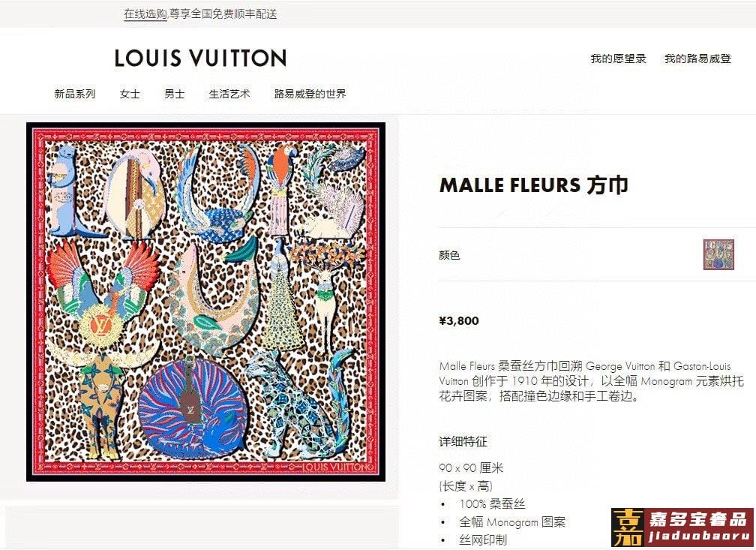756x550 pixels.
Task: Open the 女士 menu
Action: pyautogui.click(x=130, y=94)
